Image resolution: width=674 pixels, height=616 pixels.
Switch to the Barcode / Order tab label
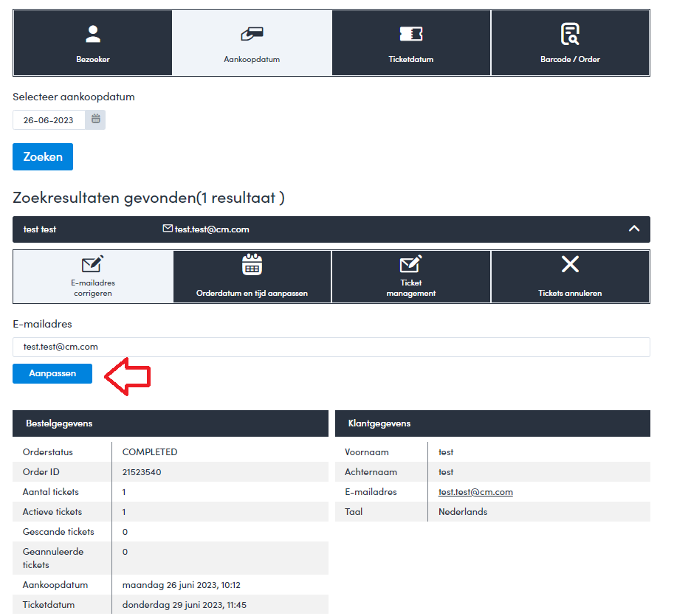[570, 59]
